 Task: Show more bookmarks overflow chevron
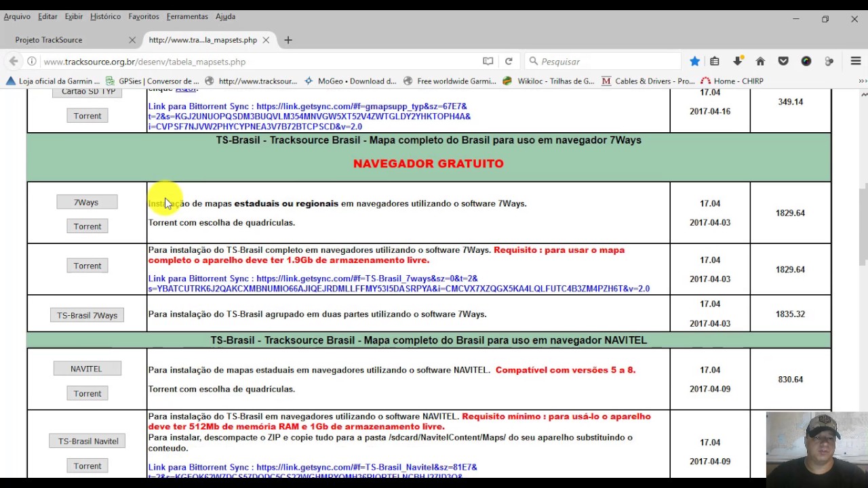pos(863,81)
